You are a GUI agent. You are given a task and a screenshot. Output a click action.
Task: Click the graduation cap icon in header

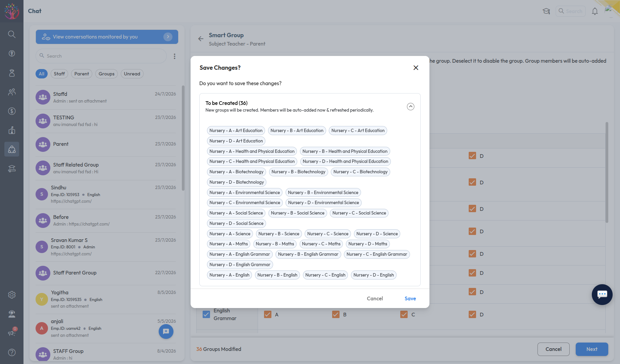click(x=546, y=11)
